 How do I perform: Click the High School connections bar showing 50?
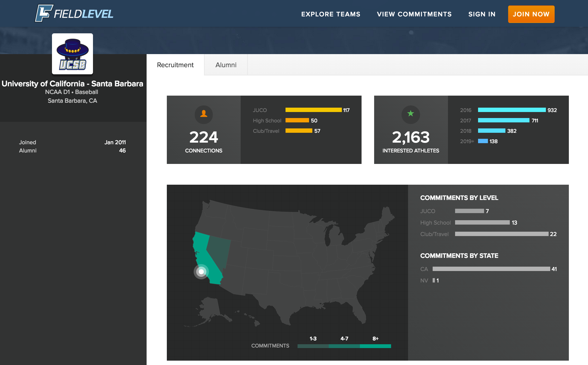point(297,120)
